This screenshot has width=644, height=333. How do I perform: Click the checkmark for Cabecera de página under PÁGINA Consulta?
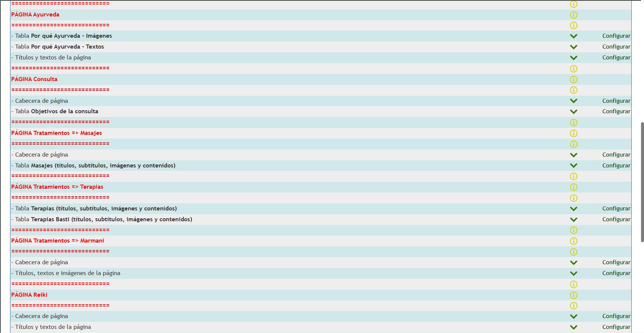573,101
